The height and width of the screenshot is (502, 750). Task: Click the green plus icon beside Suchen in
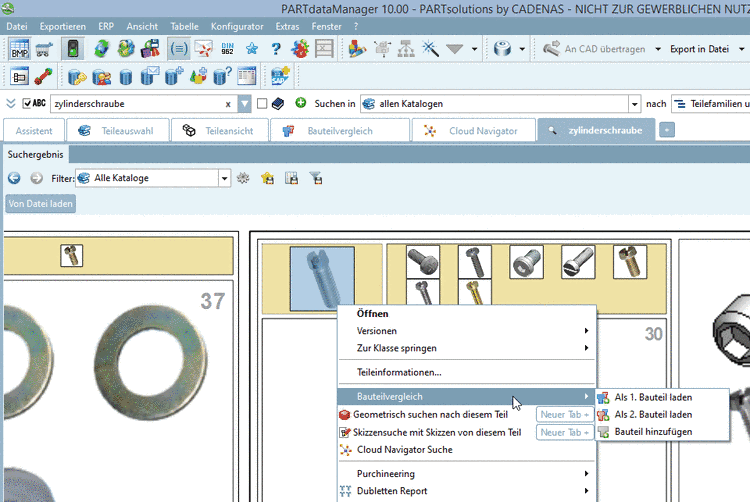[x=300, y=103]
